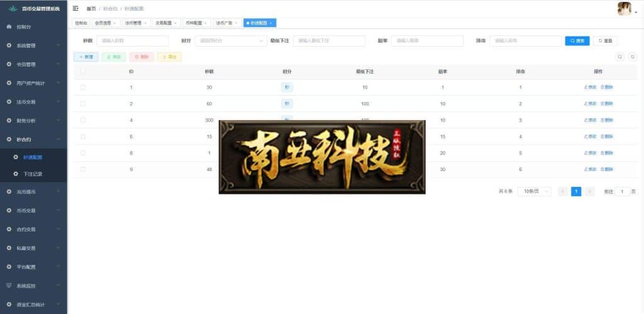Expand the 财务分析 sidebar menu
Image resolution: width=644 pixels, height=314 pixels.
(x=33, y=121)
